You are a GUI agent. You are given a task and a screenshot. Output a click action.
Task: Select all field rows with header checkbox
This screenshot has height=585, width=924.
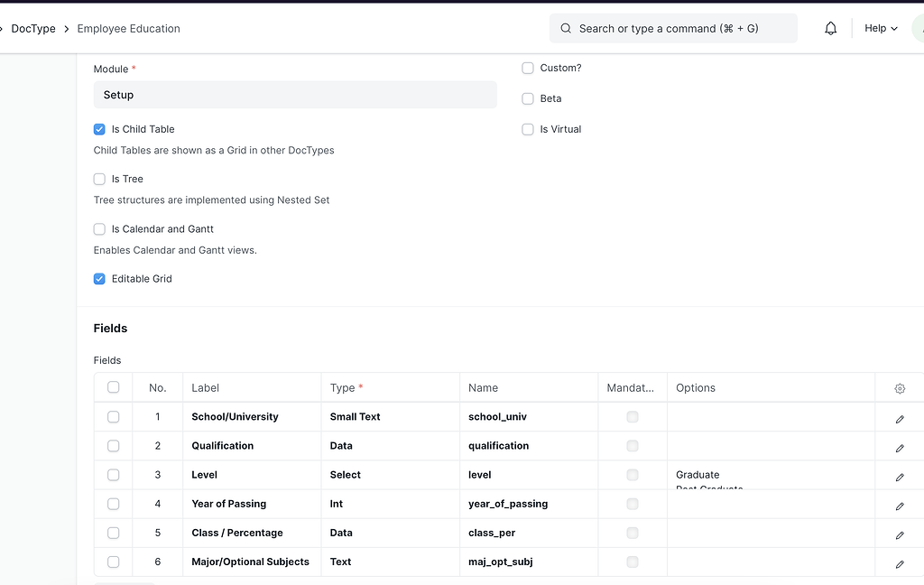coord(113,386)
